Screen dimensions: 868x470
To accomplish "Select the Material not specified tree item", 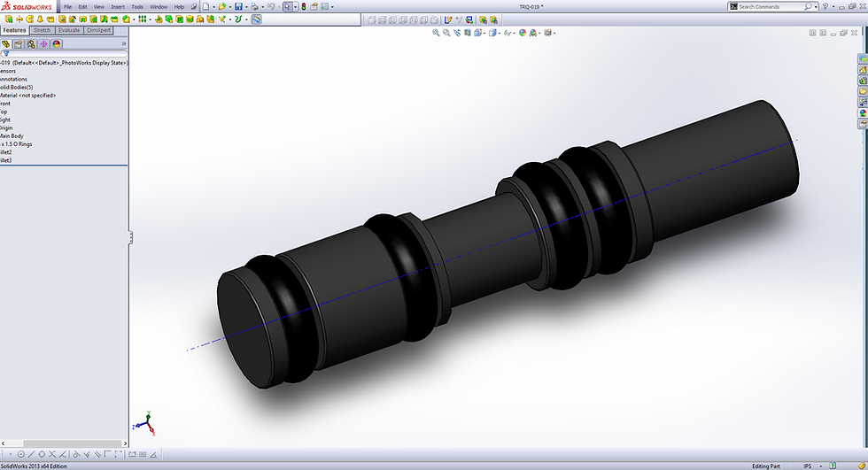I will coord(27,95).
